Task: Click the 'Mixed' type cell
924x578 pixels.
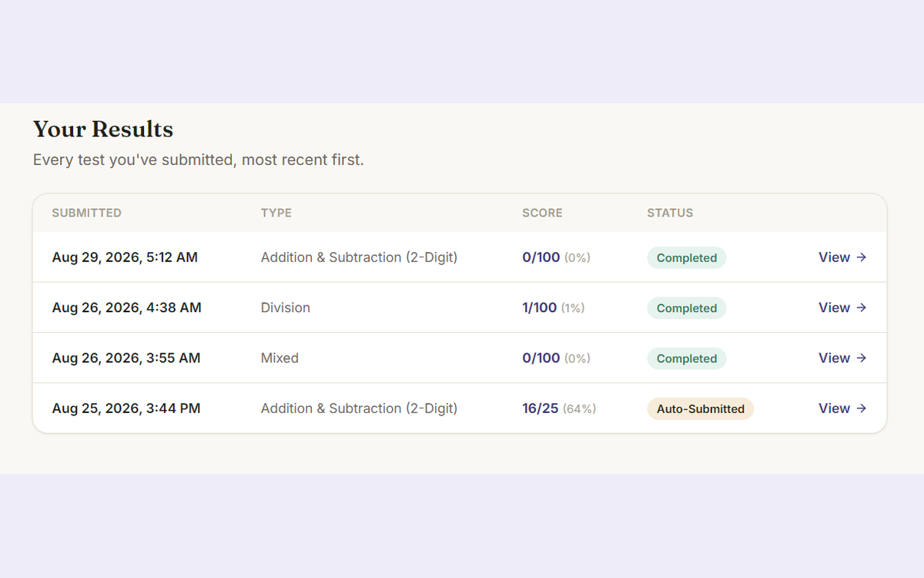Action: tap(280, 358)
